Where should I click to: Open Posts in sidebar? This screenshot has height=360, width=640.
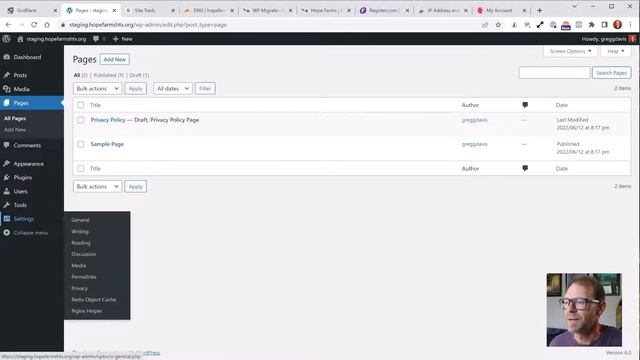[20, 75]
